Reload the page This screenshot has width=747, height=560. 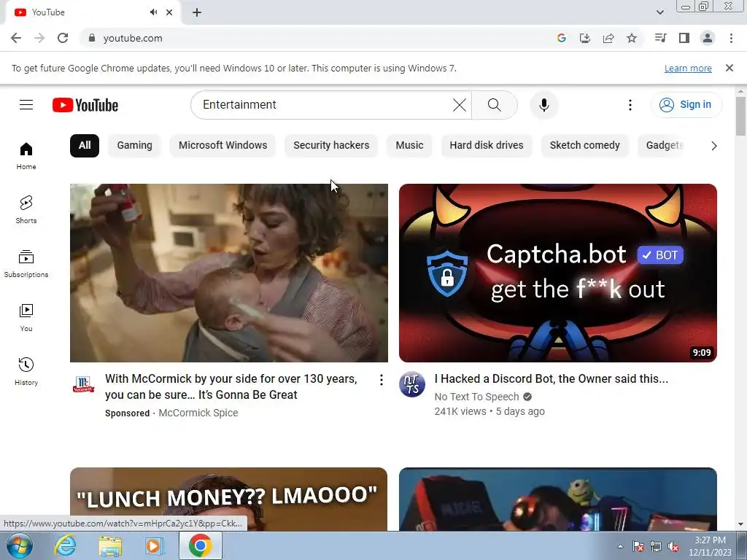63,38
